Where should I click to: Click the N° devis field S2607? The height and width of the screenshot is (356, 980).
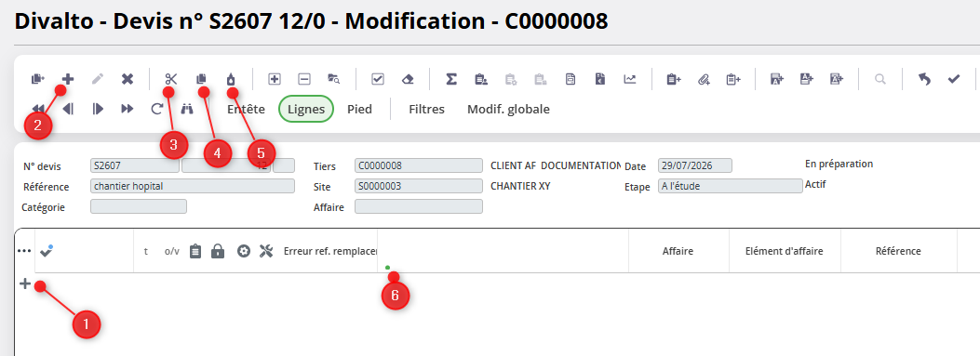coord(135,165)
